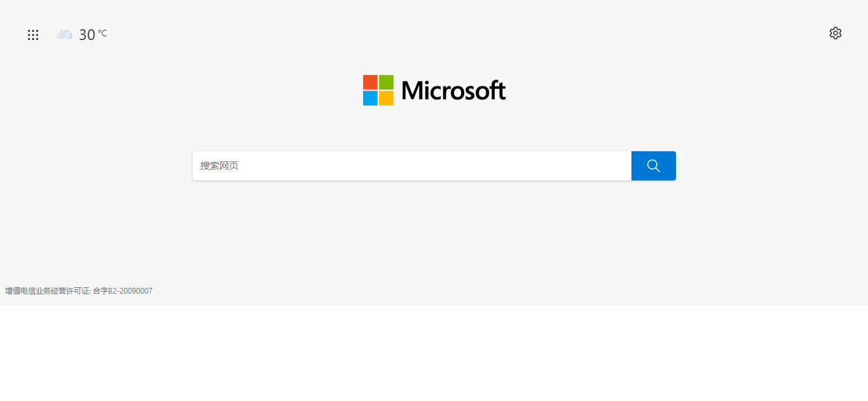
Task: Click the cloudy weather icon
Action: (64, 34)
